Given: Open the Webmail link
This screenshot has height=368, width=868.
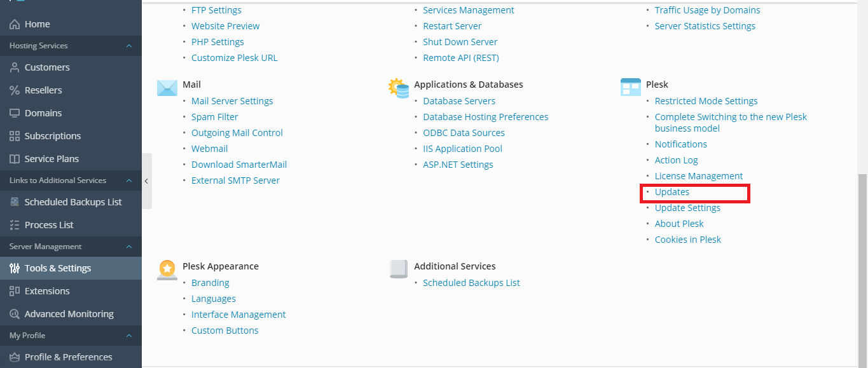Looking at the screenshot, I should coord(209,149).
